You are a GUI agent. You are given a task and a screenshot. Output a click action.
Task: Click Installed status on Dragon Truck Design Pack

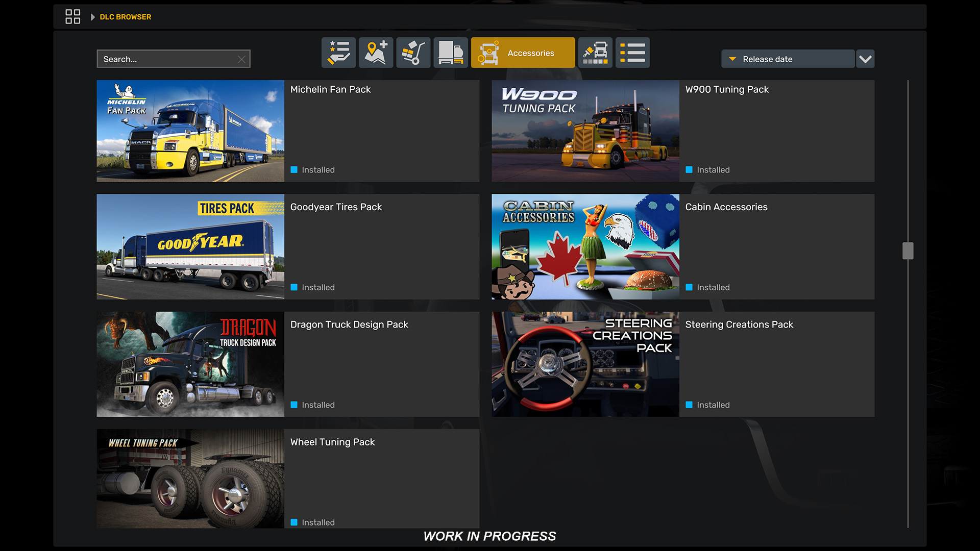(x=313, y=405)
